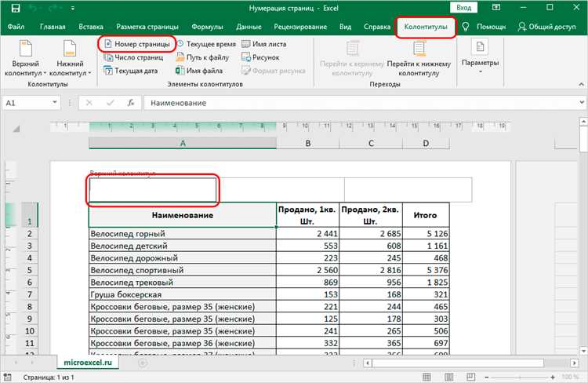The height and width of the screenshot is (383, 588).
Task: Zoom out with the minus button
Action: pos(486,377)
